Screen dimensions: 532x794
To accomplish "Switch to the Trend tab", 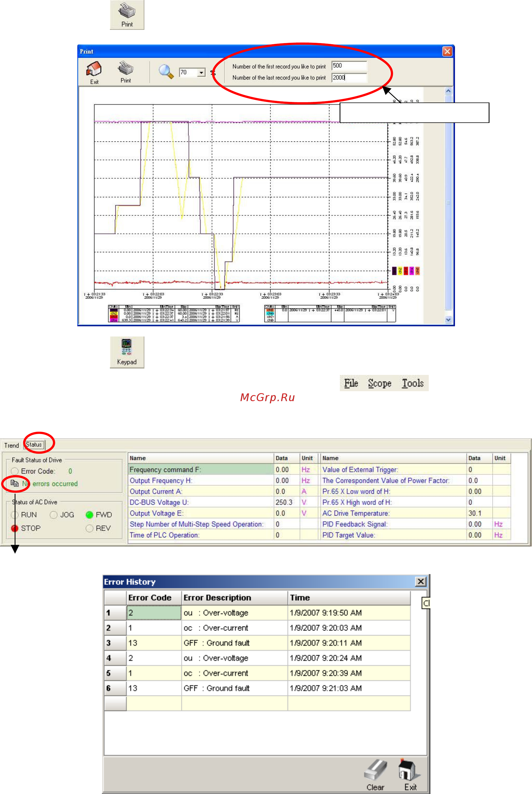I will point(12,445).
